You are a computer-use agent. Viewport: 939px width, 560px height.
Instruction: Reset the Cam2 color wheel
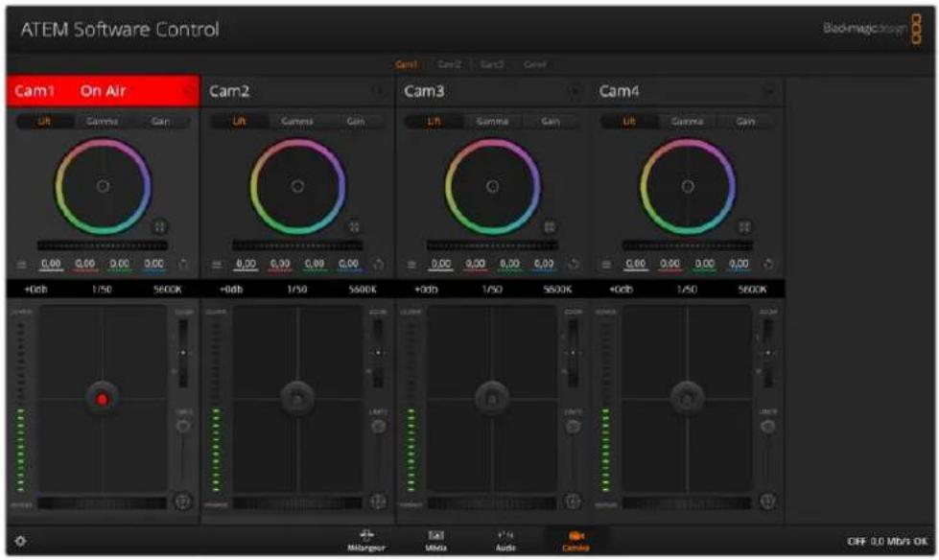pyautogui.click(x=355, y=227)
